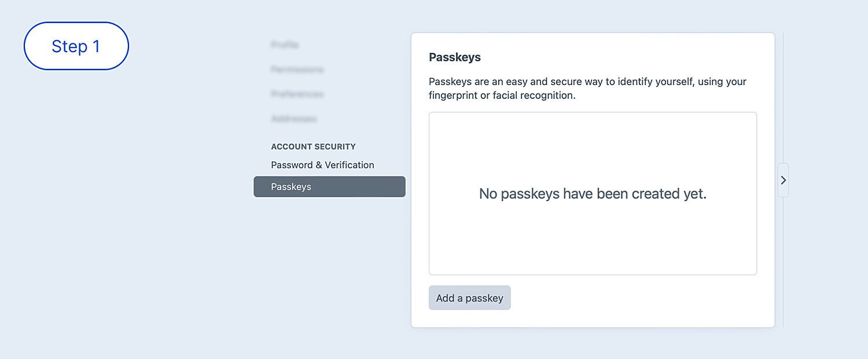The height and width of the screenshot is (359, 868).
Task: Go to the blurred Permissions sidebar item
Action: [297, 69]
